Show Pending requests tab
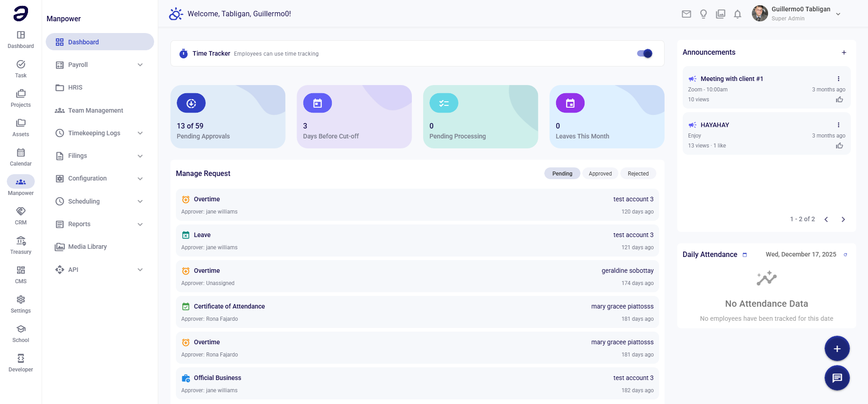This screenshot has height=404, width=868. click(562, 174)
